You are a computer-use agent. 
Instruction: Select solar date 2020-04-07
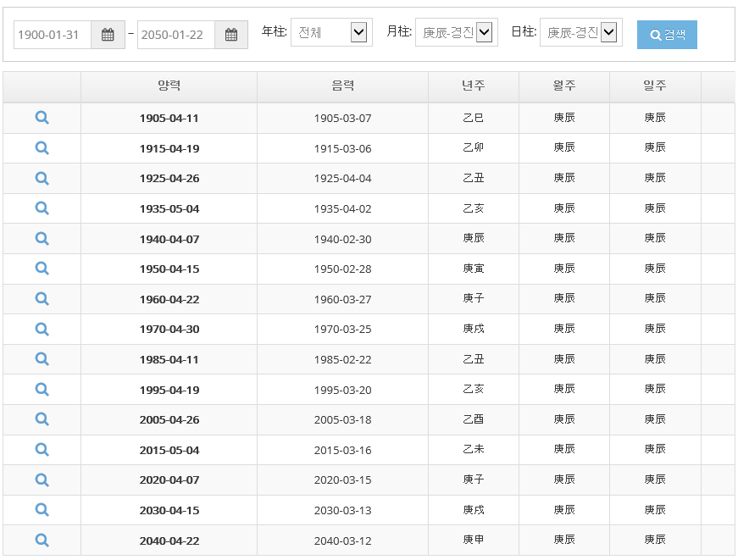[x=169, y=480]
